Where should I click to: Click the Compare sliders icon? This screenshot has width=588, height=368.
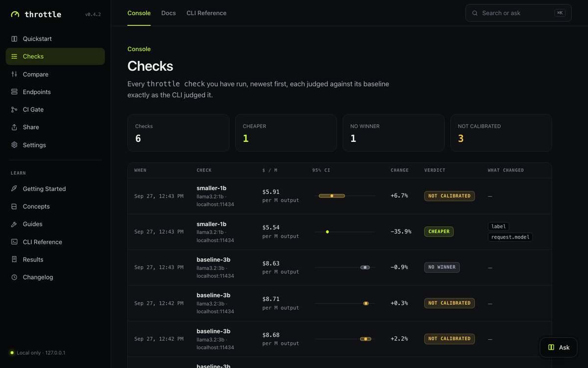tap(14, 74)
